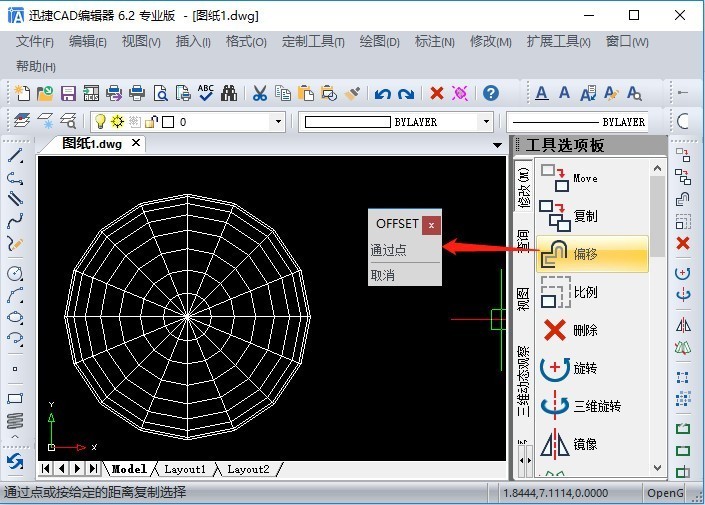Click the blue Redo arrow
The width and height of the screenshot is (705, 505).
406,94
